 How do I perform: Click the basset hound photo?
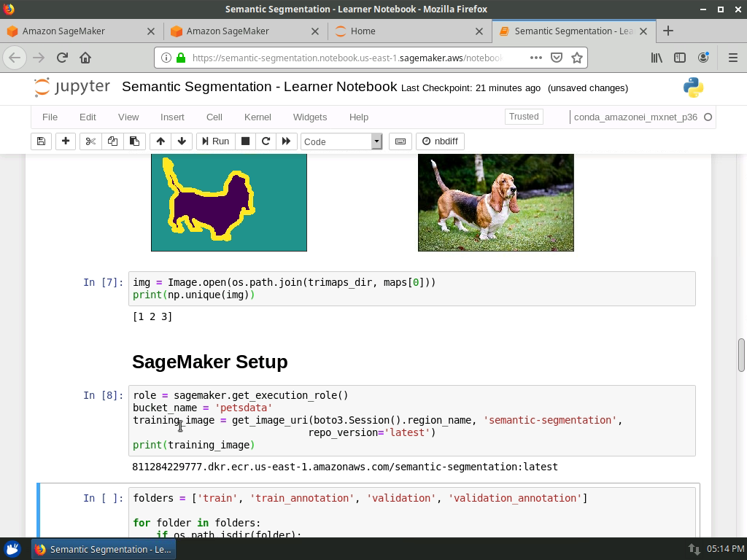496,203
